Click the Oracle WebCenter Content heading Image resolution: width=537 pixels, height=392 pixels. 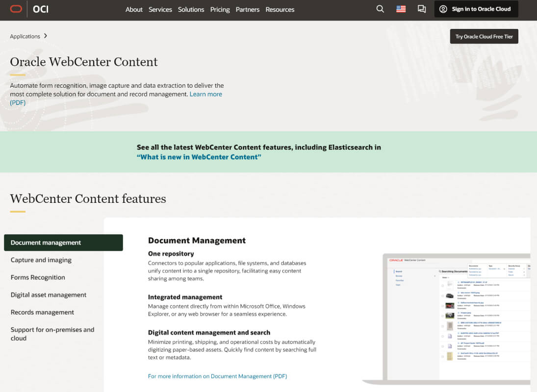coord(84,62)
